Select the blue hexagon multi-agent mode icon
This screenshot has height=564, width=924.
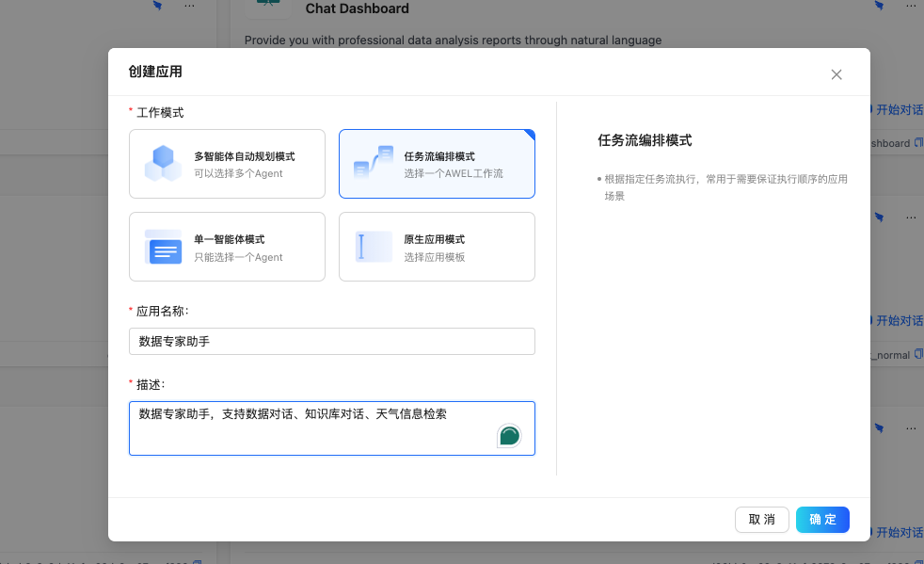coord(163,162)
